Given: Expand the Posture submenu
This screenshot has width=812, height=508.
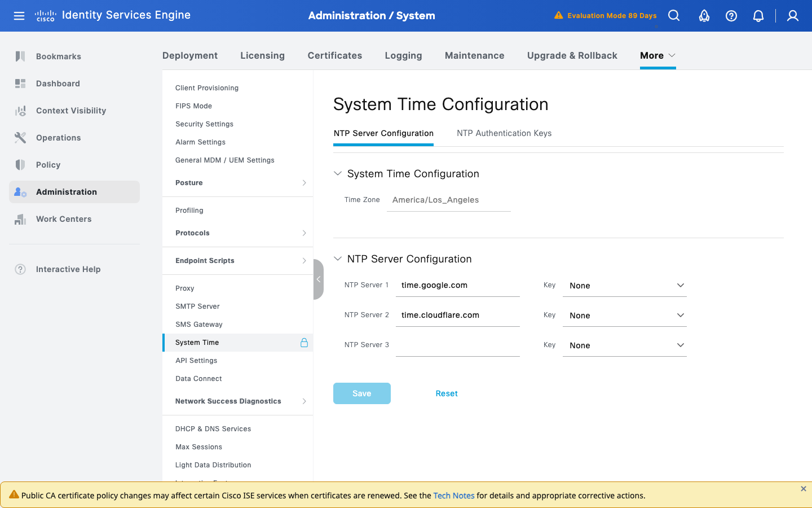Looking at the screenshot, I should (x=304, y=183).
